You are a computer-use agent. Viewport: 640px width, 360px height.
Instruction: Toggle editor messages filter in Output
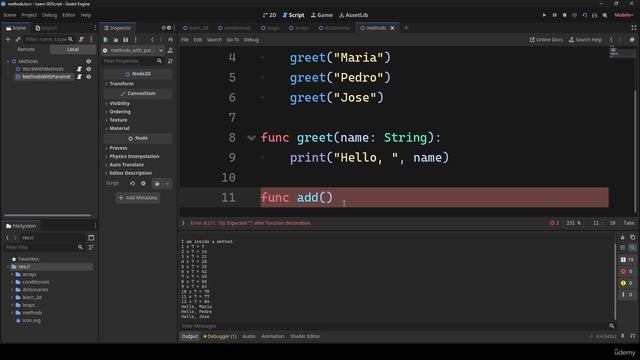point(627,294)
